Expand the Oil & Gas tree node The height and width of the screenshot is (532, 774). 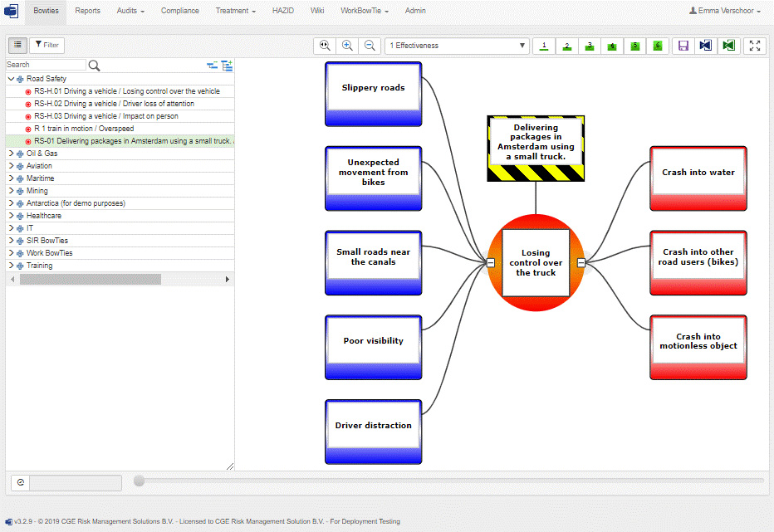(x=11, y=154)
